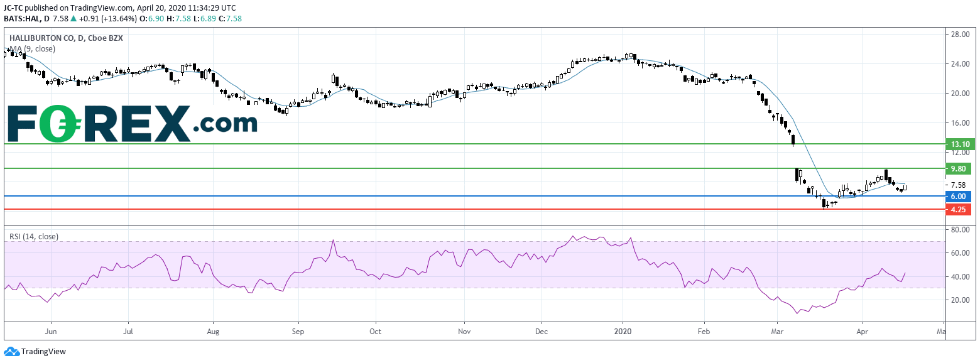
Task: Click the BATS:HAL symbol text in header
Action: pos(22,18)
